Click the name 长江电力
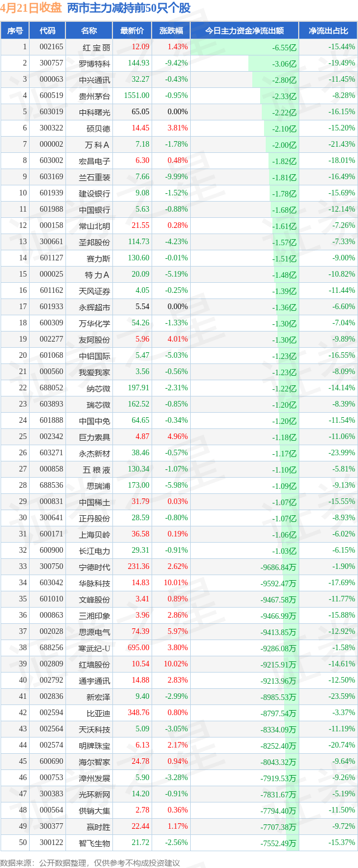This screenshot has height=868, width=358. click(95, 550)
